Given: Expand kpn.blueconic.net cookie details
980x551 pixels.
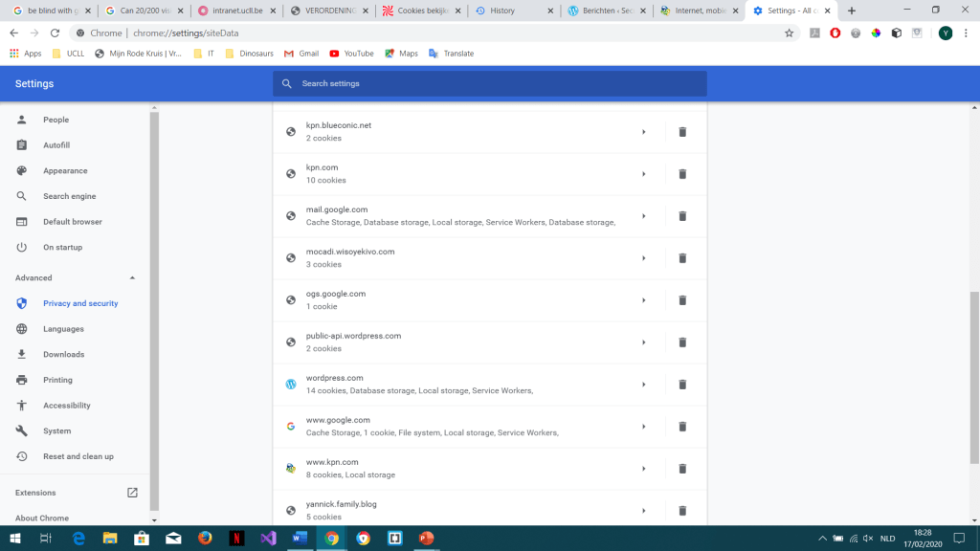Looking at the screenshot, I should pos(643,132).
